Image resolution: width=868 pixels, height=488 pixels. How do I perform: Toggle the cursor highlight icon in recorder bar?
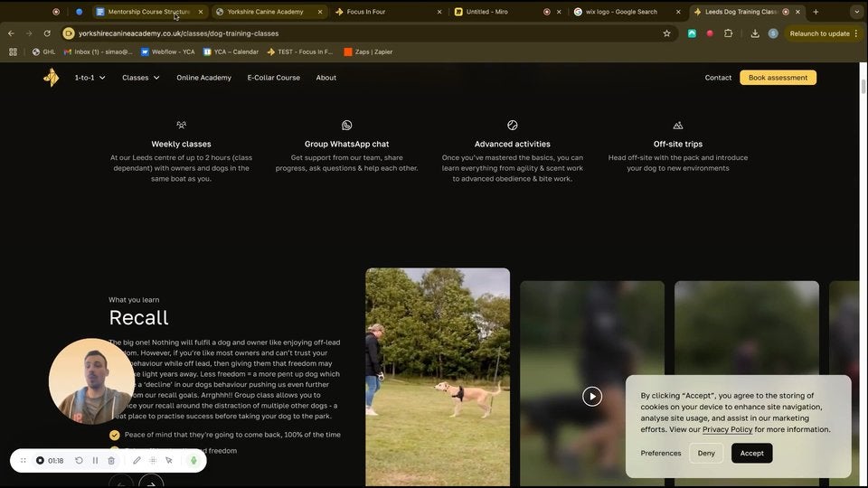(x=169, y=460)
